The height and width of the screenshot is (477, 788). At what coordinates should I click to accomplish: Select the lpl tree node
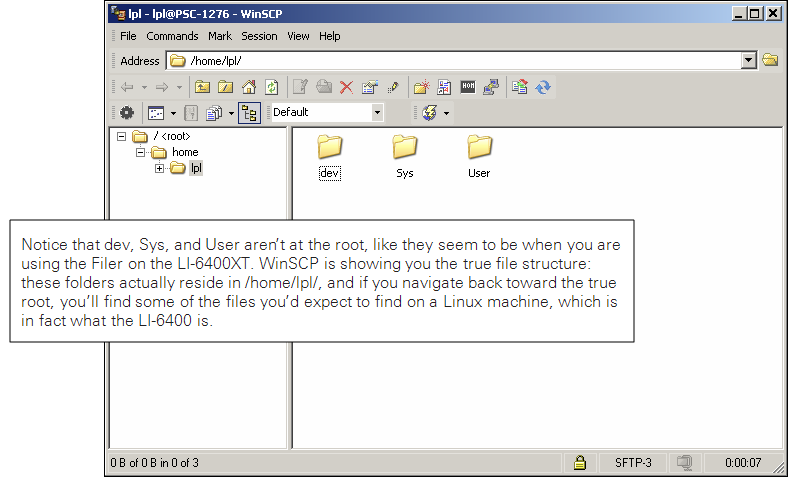(196, 168)
